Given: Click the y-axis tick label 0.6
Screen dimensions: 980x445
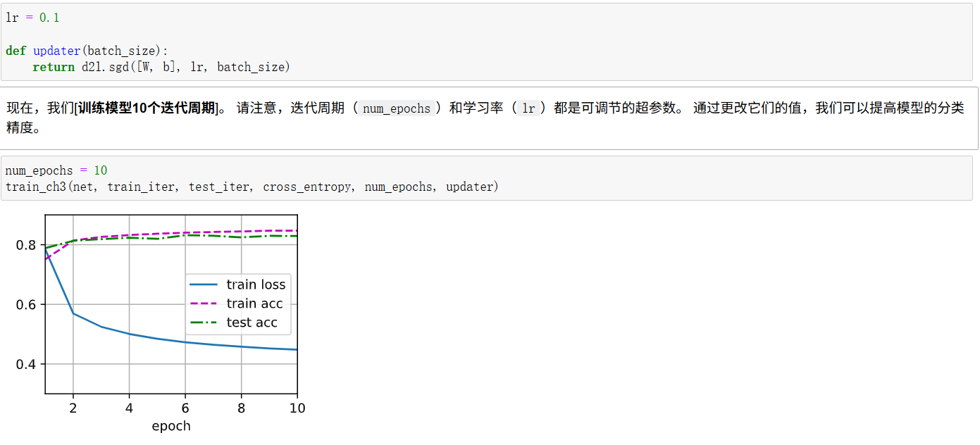Looking at the screenshot, I should (x=26, y=305).
